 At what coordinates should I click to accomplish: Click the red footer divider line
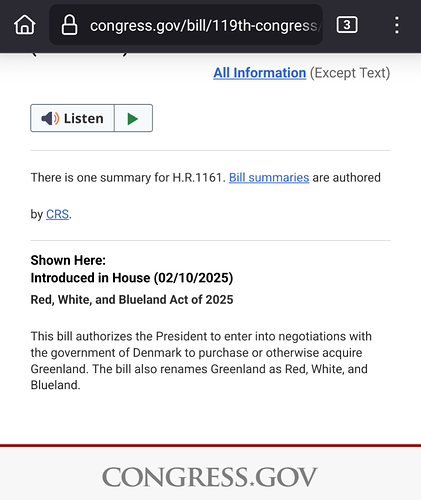[x=210, y=445]
